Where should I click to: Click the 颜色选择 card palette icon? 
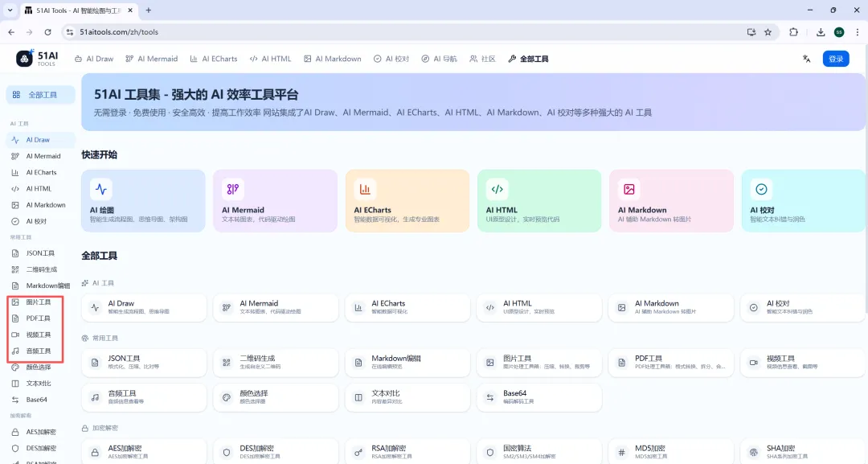click(227, 397)
